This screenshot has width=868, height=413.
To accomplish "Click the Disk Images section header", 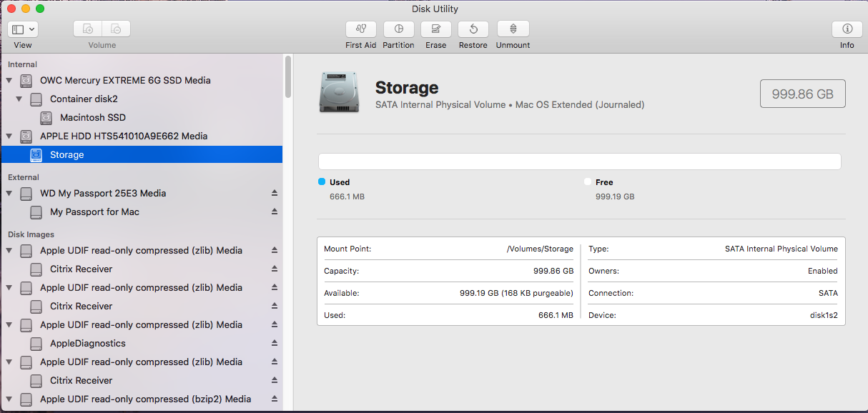I will click(31, 234).
